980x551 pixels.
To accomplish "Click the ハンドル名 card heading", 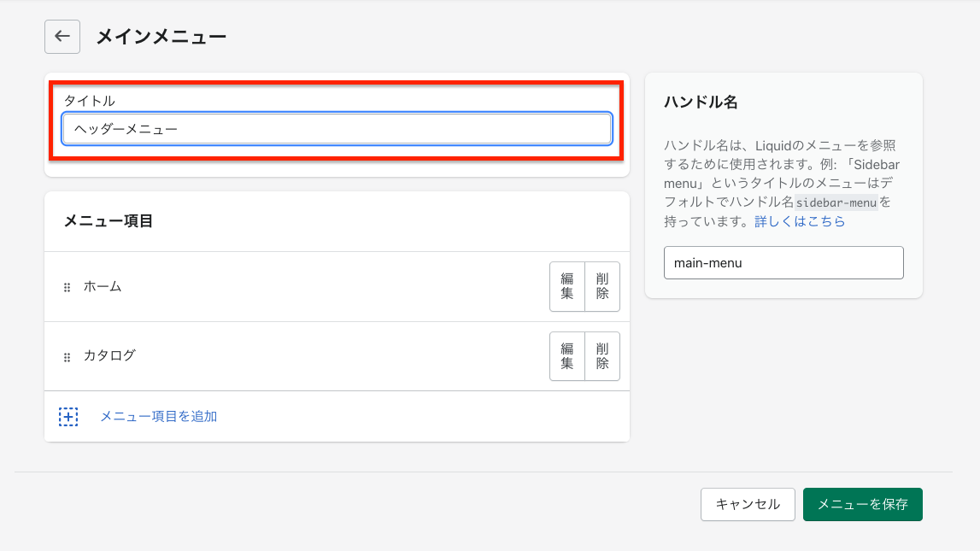I will tap(701, 103).
